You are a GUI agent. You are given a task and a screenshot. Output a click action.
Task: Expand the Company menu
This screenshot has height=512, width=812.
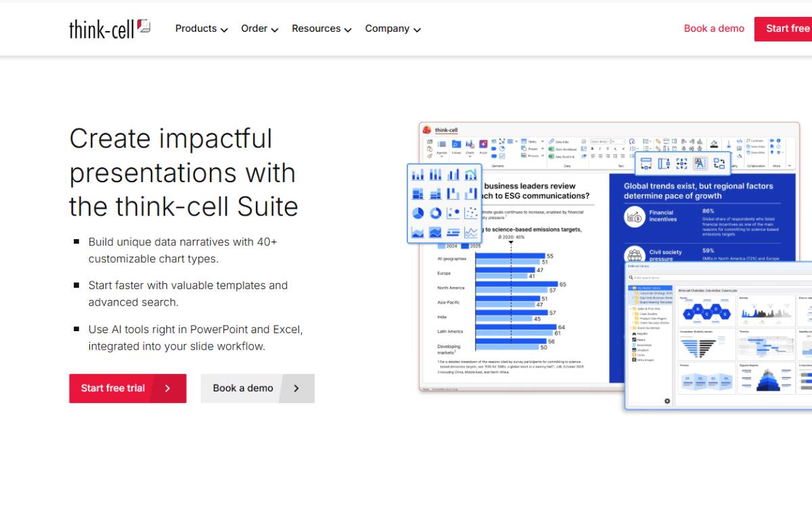click(x=392, y=28)
